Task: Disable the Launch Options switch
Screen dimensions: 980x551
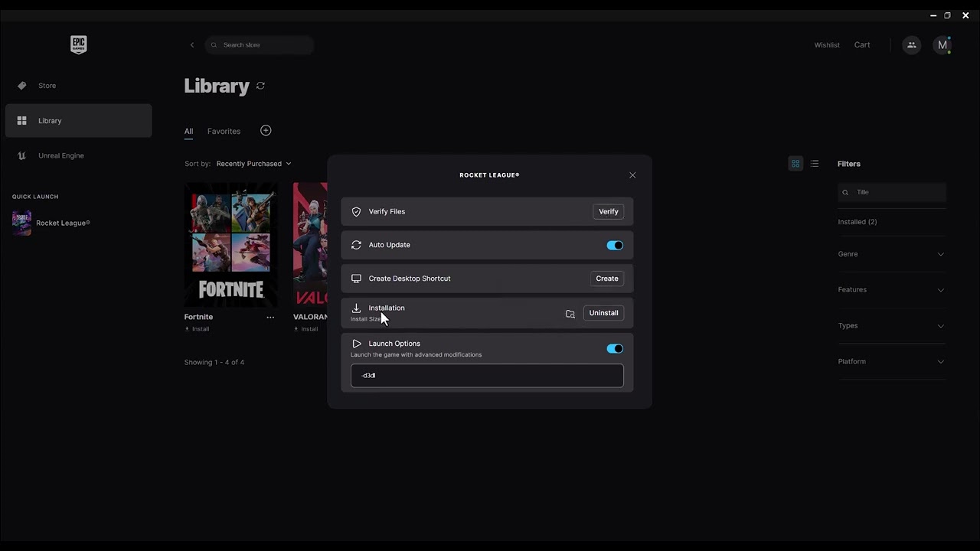Action: [615, 349]
